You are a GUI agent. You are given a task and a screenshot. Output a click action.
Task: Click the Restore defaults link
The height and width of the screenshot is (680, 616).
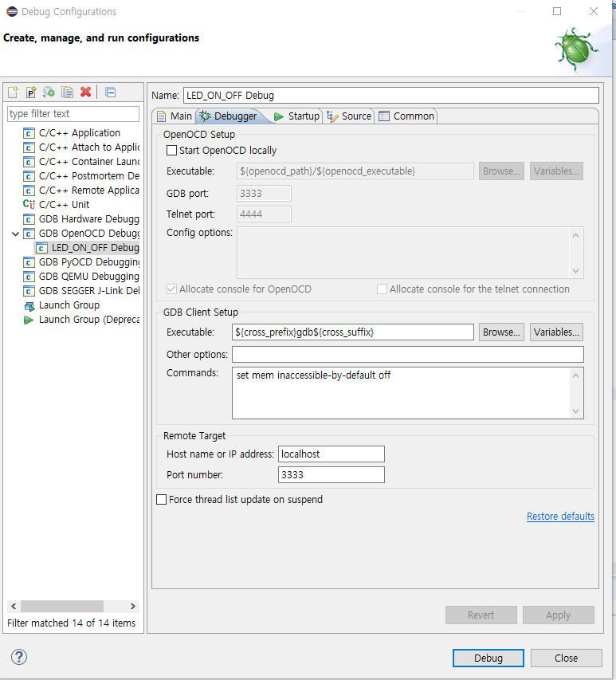560,517
